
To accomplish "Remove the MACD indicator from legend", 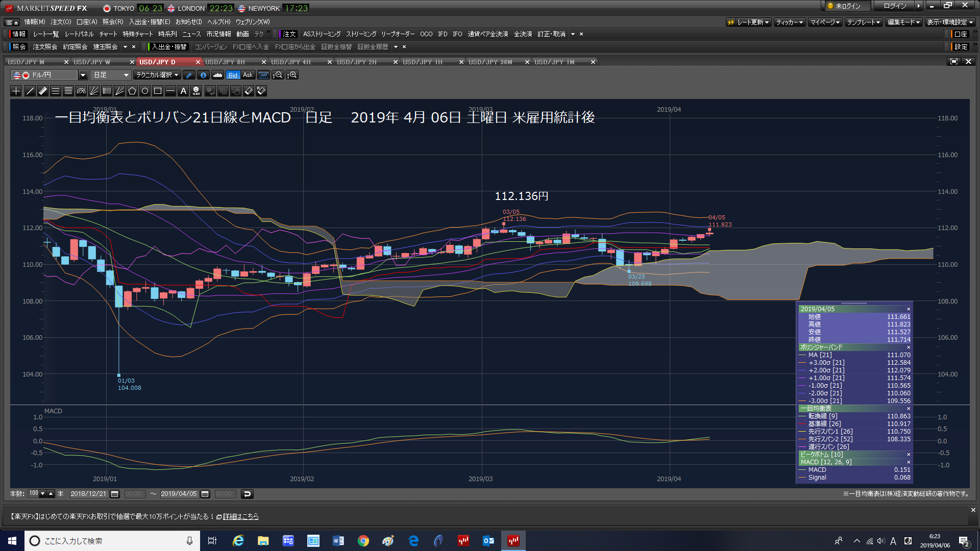I will 909,462.
